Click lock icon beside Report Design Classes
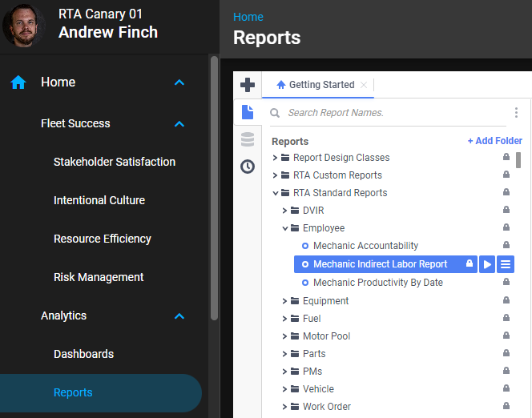Screen dimensions: 532x418 coord(506,158)
